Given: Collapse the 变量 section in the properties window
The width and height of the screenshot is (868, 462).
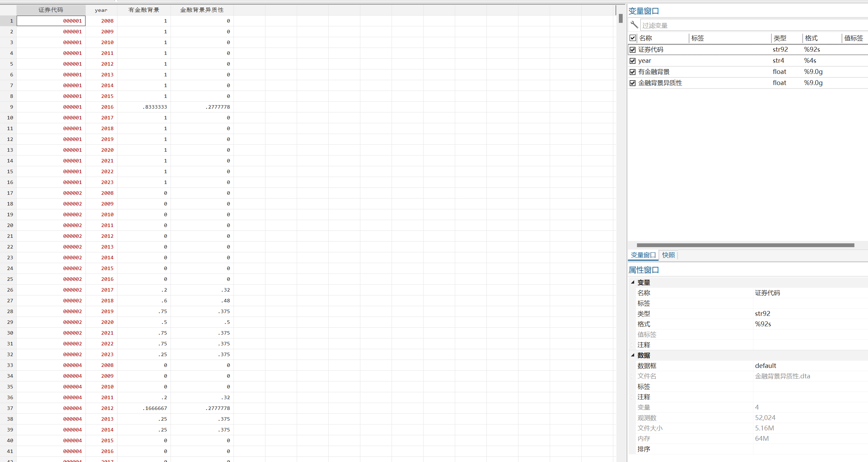Looking at the screenshot, I should tap(633, 282).
